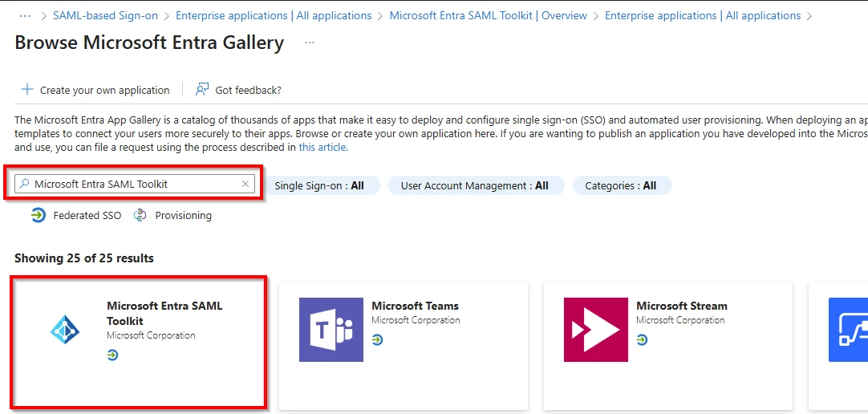
Task: Clear the search box with the X
Action: [245, 185]
